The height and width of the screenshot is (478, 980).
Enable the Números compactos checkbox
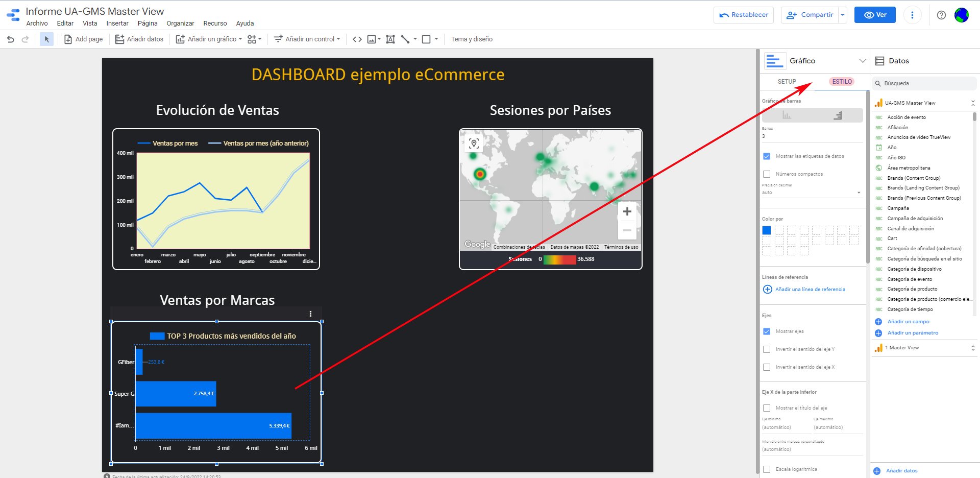767,174
